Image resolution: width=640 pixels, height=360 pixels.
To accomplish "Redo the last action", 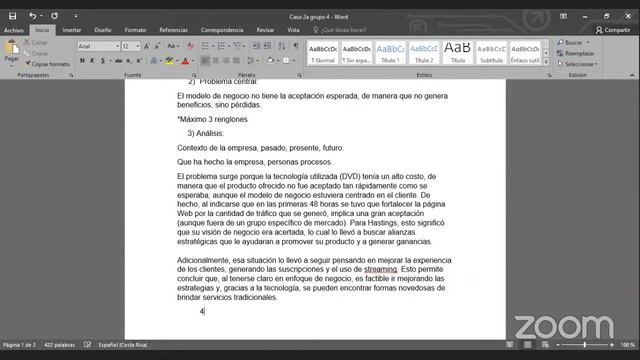I will 54,16.
